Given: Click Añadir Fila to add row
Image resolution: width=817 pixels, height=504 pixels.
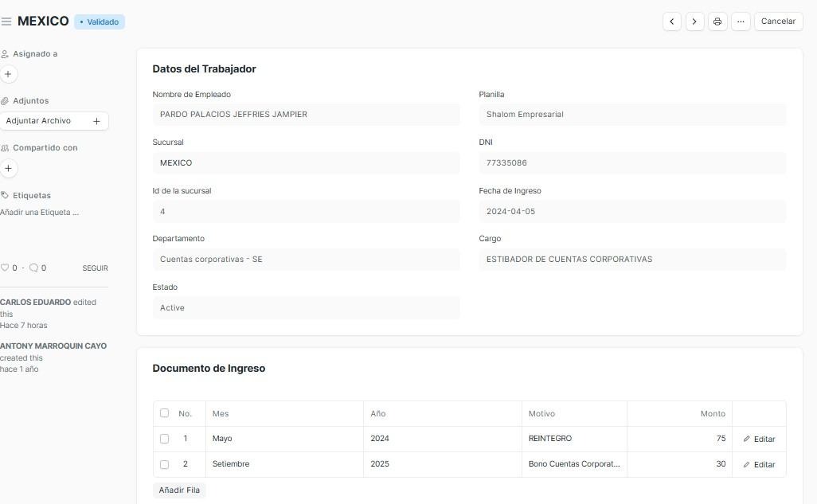Looking at the screenshot, I should click(179, 490).
